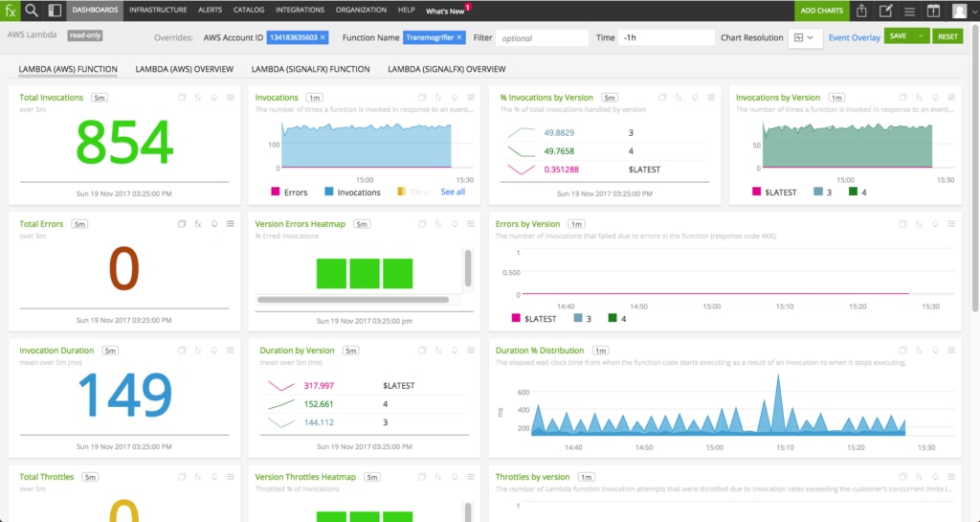Click Errors legend swatch in Invocations chart
980x522 pixels.
coord(275,192)
